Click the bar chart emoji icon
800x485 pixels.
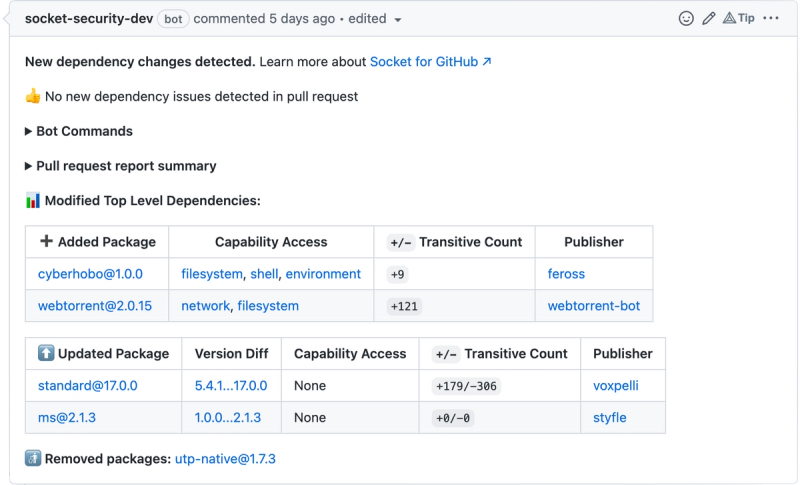tap(33, 200)
